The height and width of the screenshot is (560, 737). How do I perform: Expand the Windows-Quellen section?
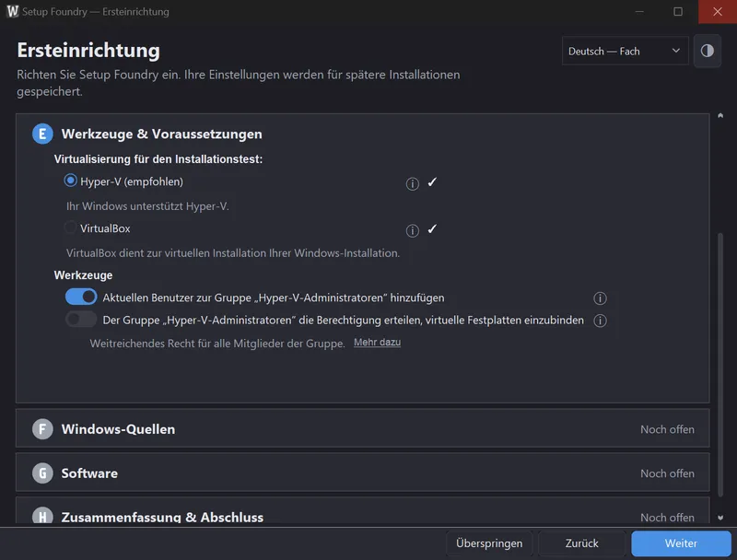coord(362,428)
